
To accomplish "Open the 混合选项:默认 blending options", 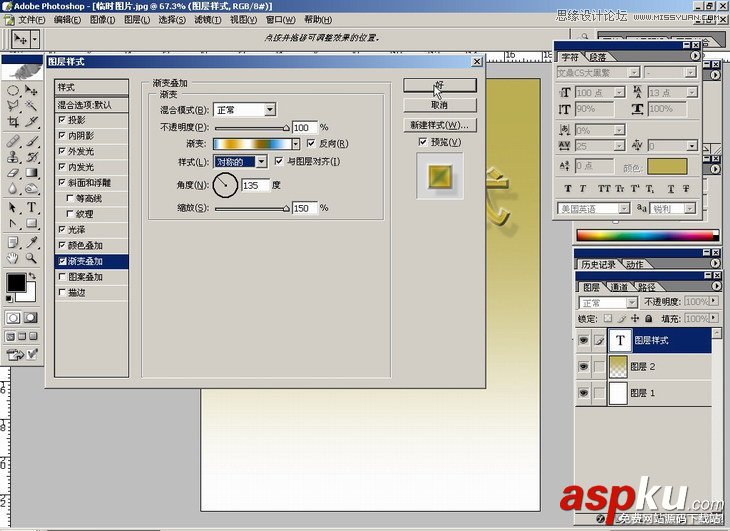I will [91, 105].
